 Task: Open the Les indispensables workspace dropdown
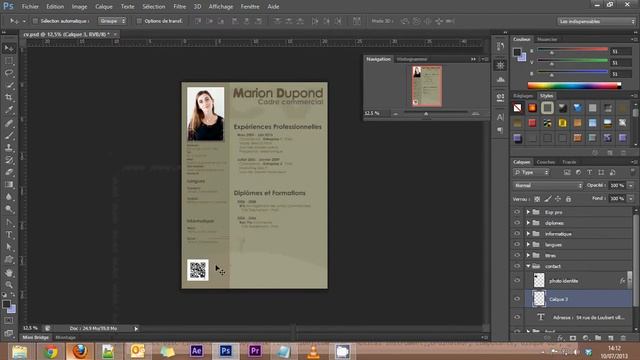[x=597, y=21]
